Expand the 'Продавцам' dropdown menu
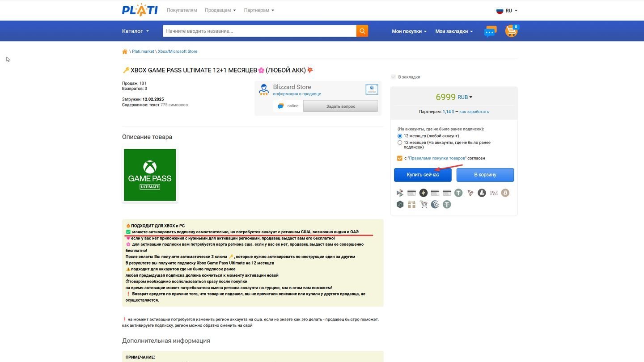The image size is (644, 362). [x=220, y=10]
